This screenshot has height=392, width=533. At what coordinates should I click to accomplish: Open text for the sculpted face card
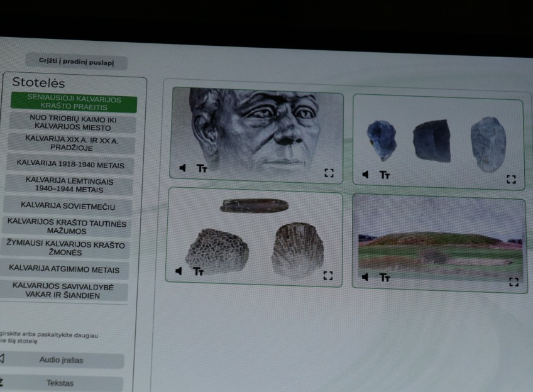coord(202,168)
